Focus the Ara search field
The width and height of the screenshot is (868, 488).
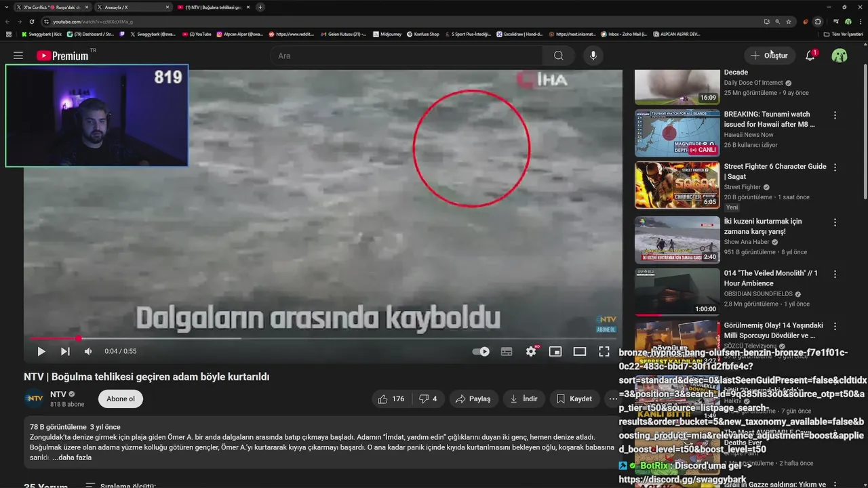point(407,56)
